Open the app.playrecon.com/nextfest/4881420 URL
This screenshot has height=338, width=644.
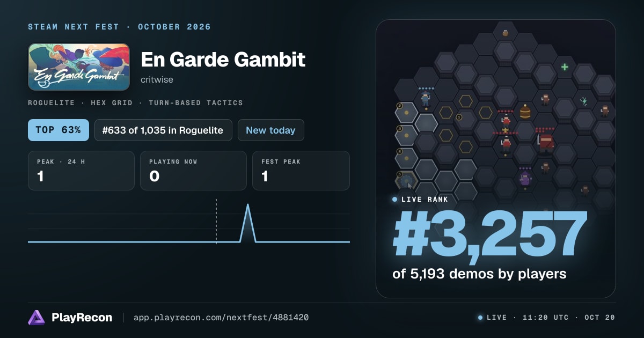pyautogui.click(x=221, y=318)
